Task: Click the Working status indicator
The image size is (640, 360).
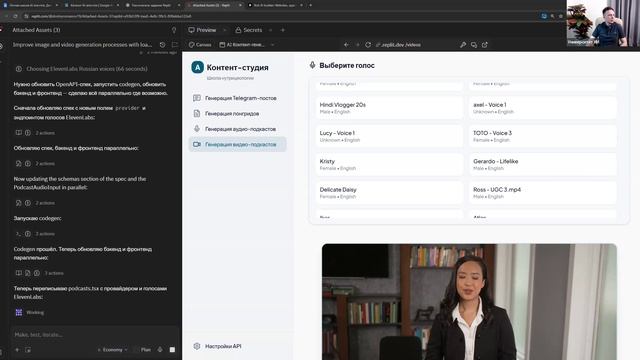Action: (x=29, y=313)
